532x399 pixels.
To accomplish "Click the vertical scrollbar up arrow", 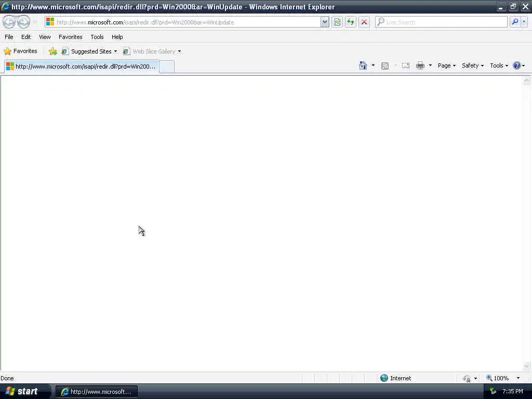I will (527, 81).
